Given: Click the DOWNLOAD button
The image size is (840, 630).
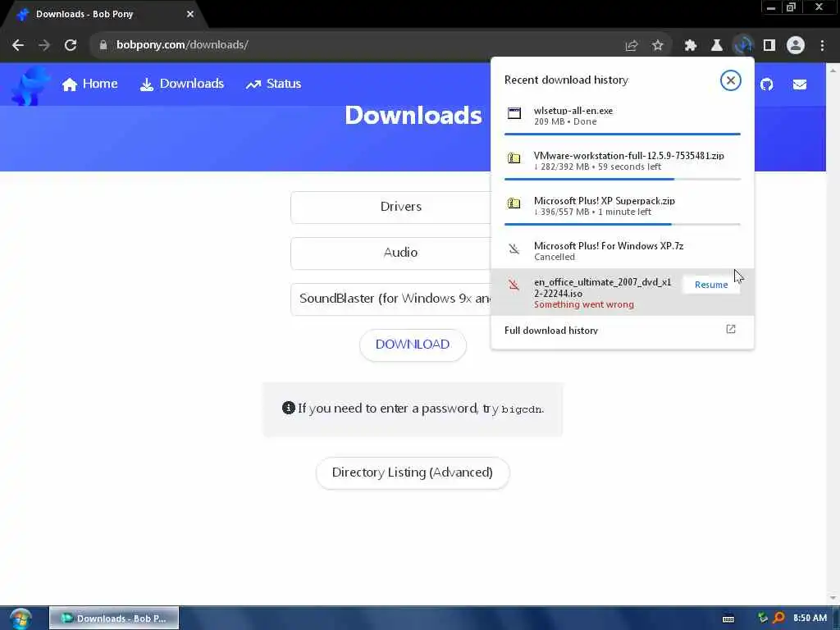Looking at the screenshot, I should tap(413, 345).
